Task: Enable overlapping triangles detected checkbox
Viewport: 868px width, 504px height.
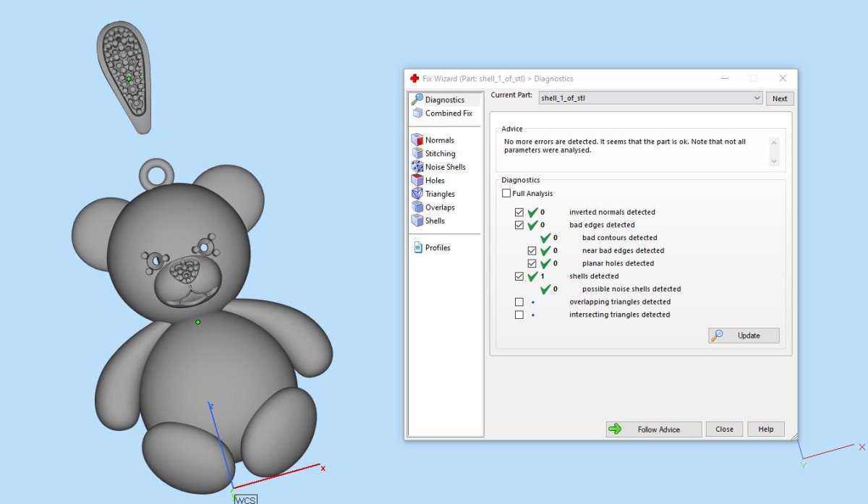Action: click(519, 302)
